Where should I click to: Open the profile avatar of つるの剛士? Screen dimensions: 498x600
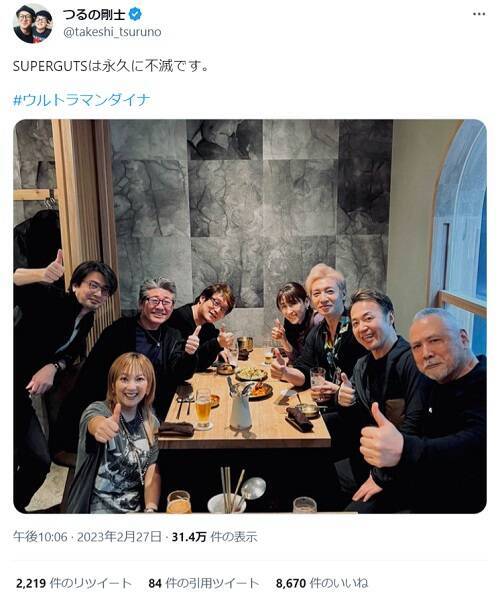click(33, 24)
